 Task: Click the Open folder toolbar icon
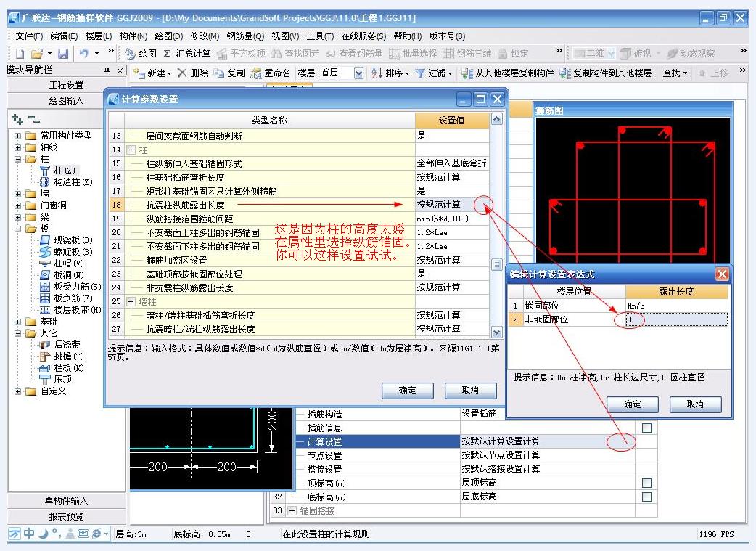point(37,54)
